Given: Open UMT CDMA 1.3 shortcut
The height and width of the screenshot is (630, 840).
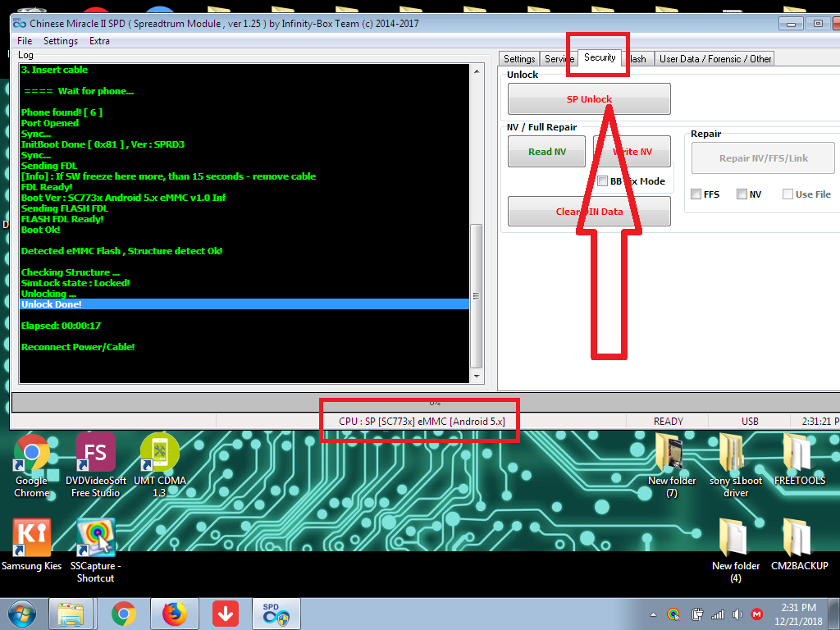Looking at the screenshot, I should pyautogui.click(x=160, y=465).
